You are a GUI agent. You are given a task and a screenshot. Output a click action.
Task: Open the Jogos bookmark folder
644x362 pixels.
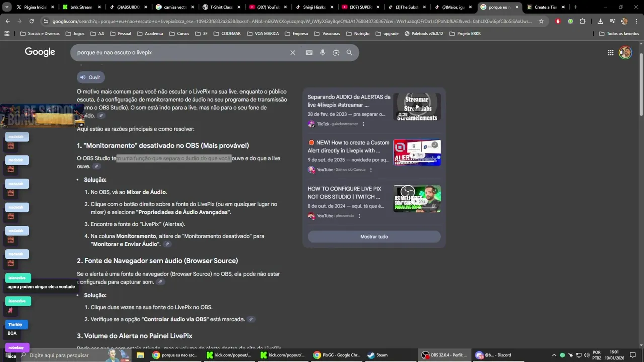tap(74, 34)
